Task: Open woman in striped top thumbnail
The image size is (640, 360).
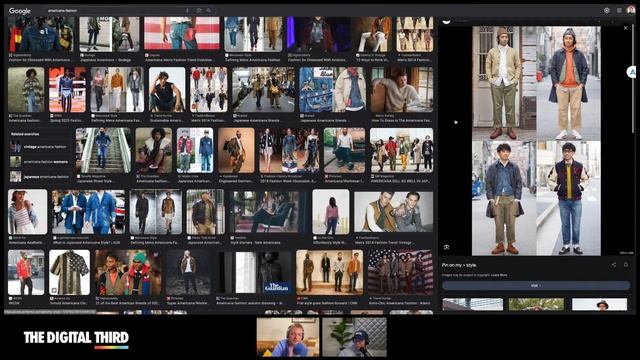Action: tap(27, 212)
